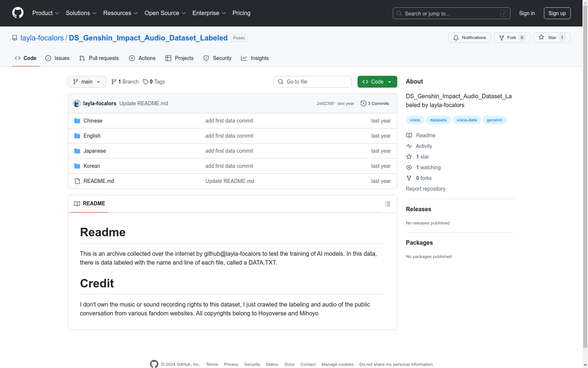Open the Privacy footer link

tap(231, 364)
